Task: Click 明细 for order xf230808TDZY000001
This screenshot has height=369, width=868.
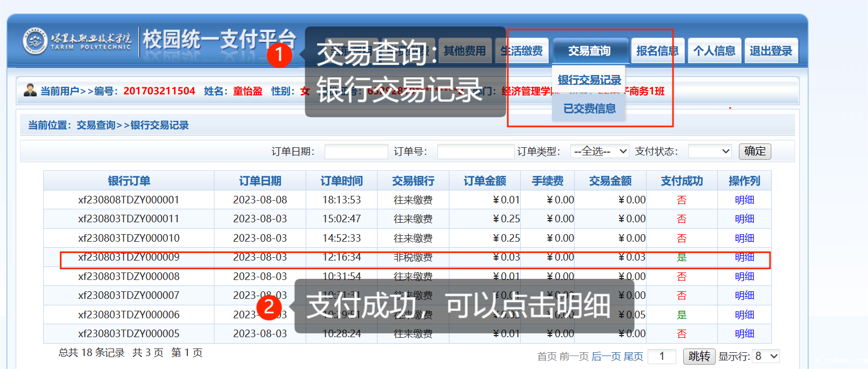Action: [x=744, y=200]
